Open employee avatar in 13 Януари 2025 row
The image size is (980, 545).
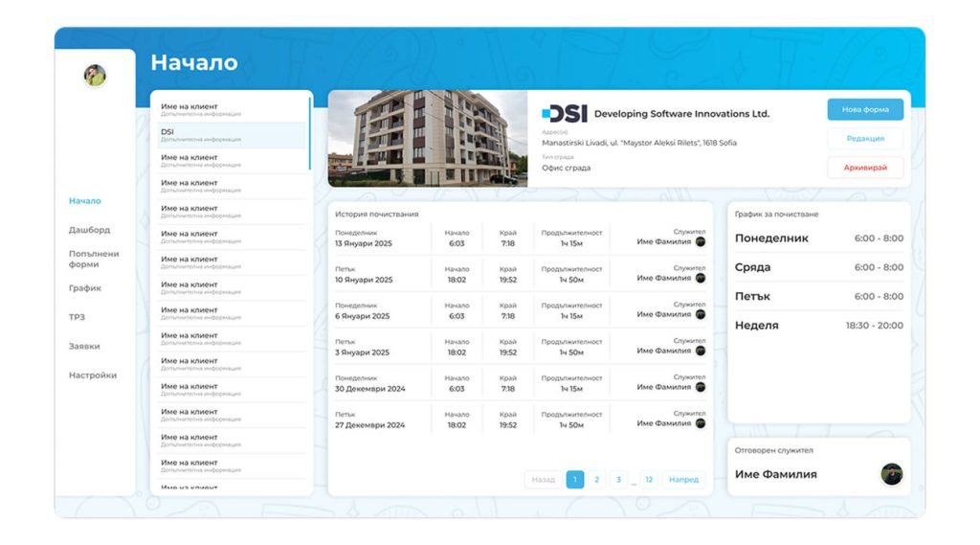(700, 241)
